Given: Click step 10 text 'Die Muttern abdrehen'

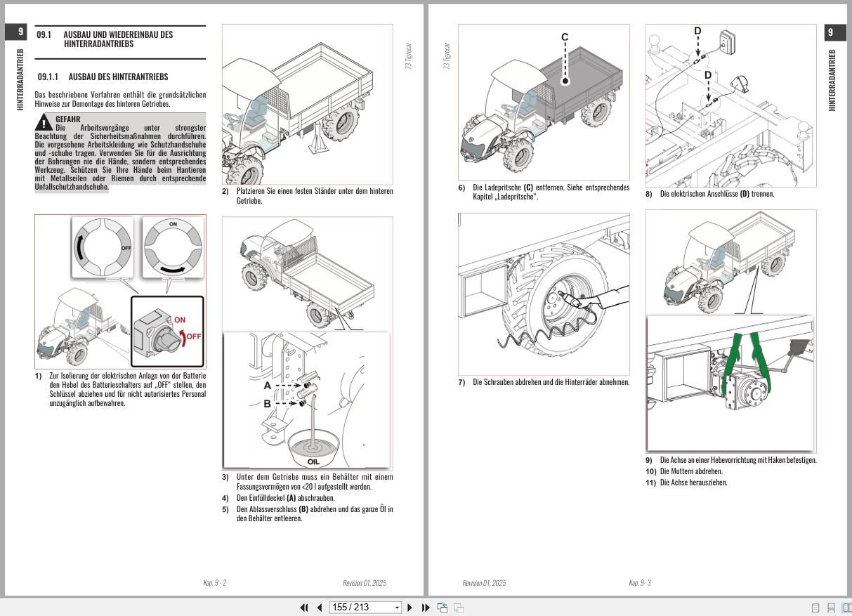Looking at the screenshot, I should tap(691, 471).
